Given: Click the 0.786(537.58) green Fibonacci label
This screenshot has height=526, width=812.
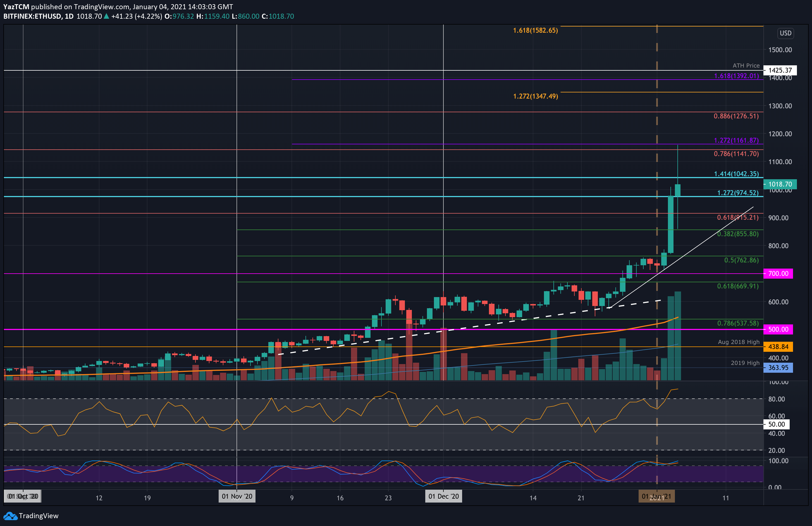Looking at the screenshot, I should (738, 323).
